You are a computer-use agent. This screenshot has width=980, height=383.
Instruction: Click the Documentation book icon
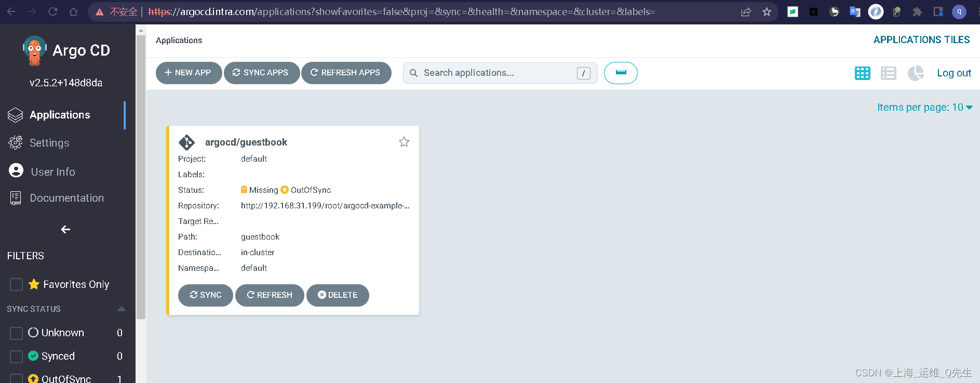click(16, 198)
